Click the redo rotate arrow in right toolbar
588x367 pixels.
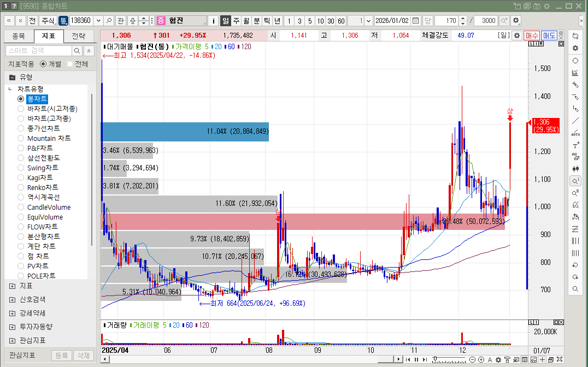(x=575, y=277)
